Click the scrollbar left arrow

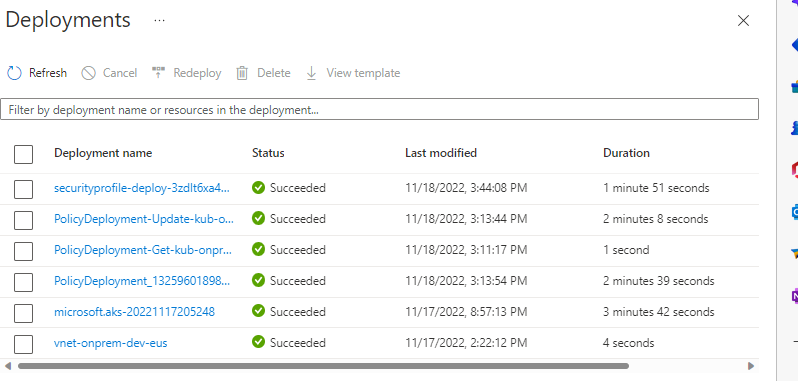click(x=7, y=366)
